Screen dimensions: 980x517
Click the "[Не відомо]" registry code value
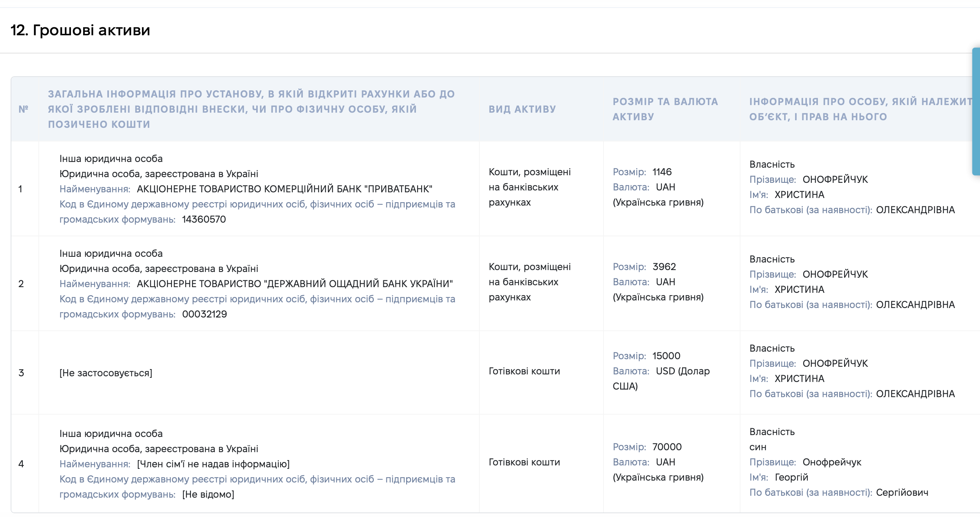[208, 494]
